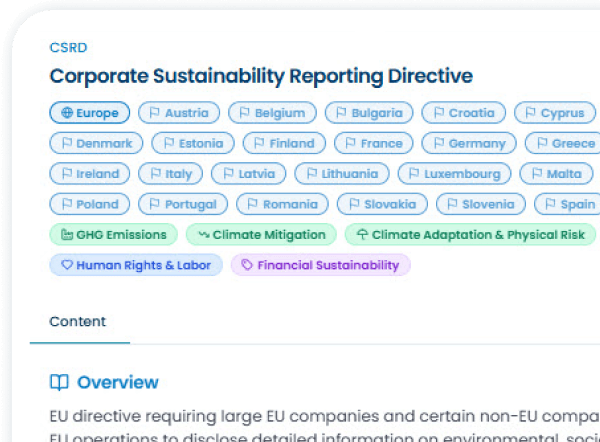Select the Romania country tag
600x442 pixels.
(x=282, y=204)
